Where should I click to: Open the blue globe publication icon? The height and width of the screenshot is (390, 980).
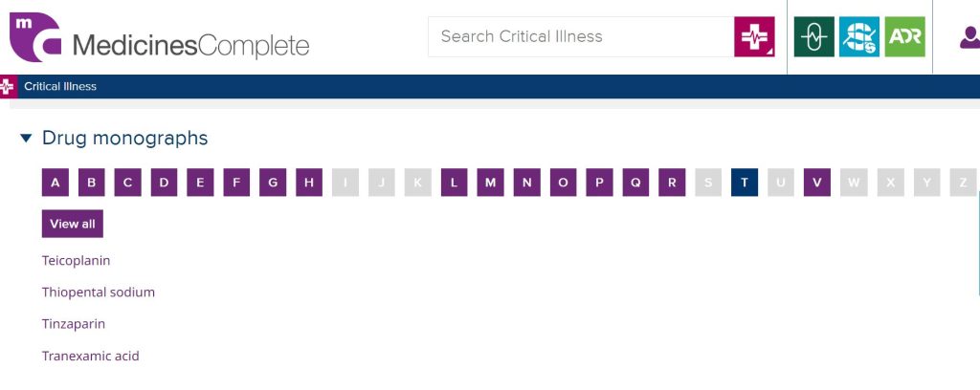click(858, 37)
